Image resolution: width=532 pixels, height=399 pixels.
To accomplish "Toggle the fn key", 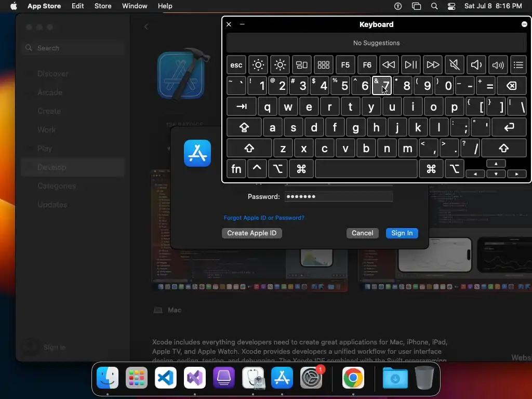I will pos(236,169).
